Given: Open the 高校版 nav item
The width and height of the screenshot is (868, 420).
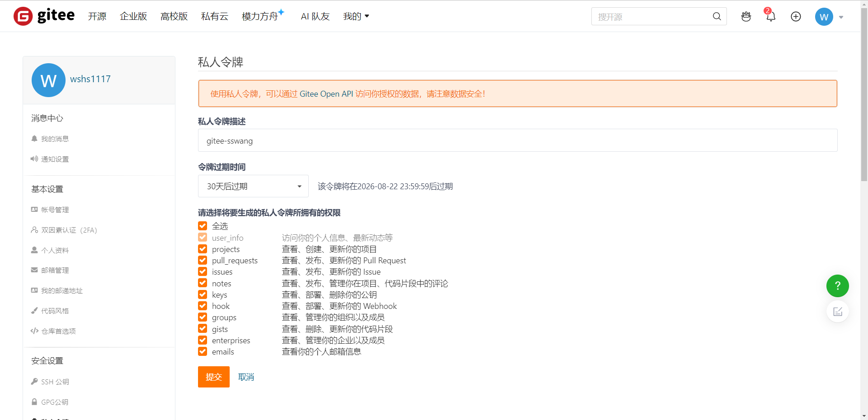Looking at the screenshot, I should (174, 16).
